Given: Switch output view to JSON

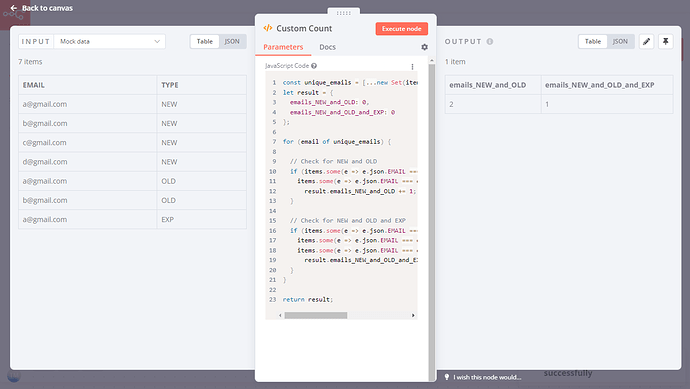Looking at the screenshot, I should point(620,41).
